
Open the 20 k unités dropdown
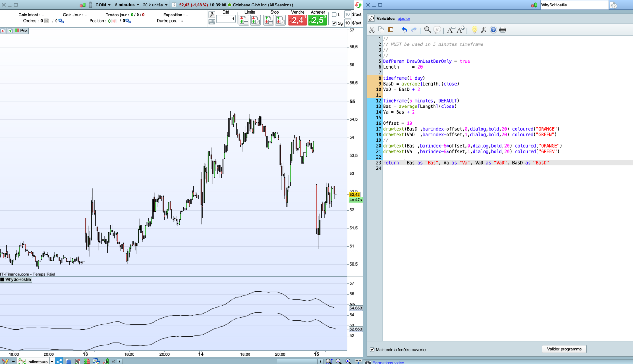tap(155, 5)
